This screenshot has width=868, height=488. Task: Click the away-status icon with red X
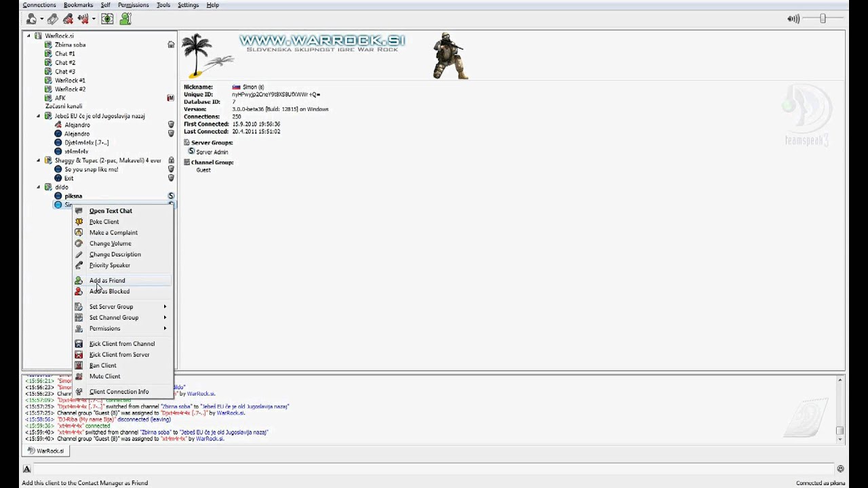tap(83, 19)
